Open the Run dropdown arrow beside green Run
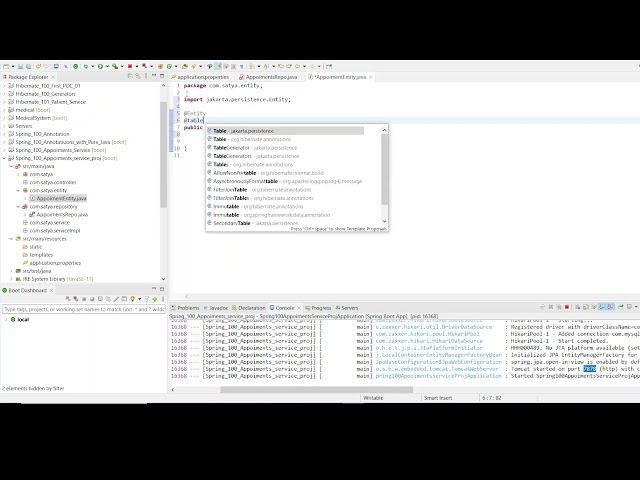The height and width of the screenshot is (480, 640). (x=107, y=66)
